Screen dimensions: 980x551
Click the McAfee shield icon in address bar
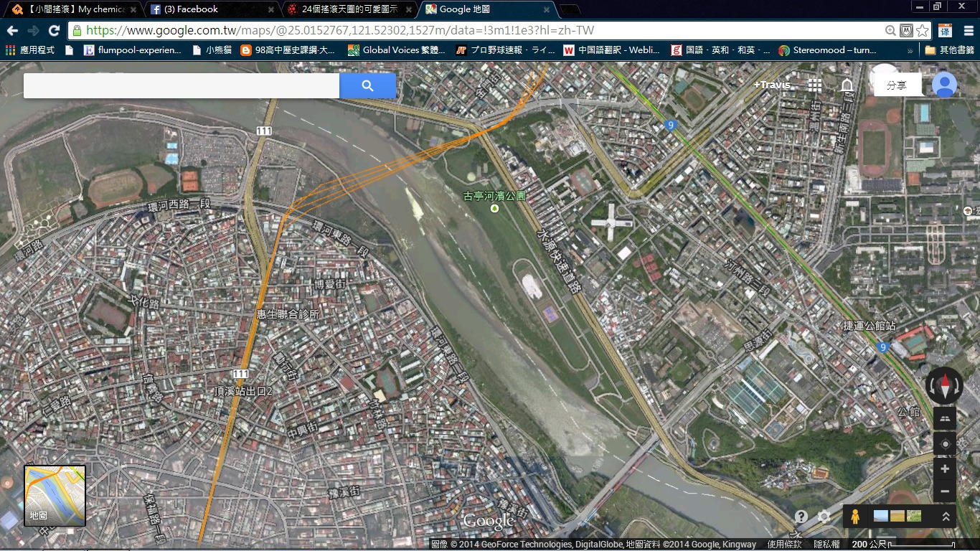906,31
